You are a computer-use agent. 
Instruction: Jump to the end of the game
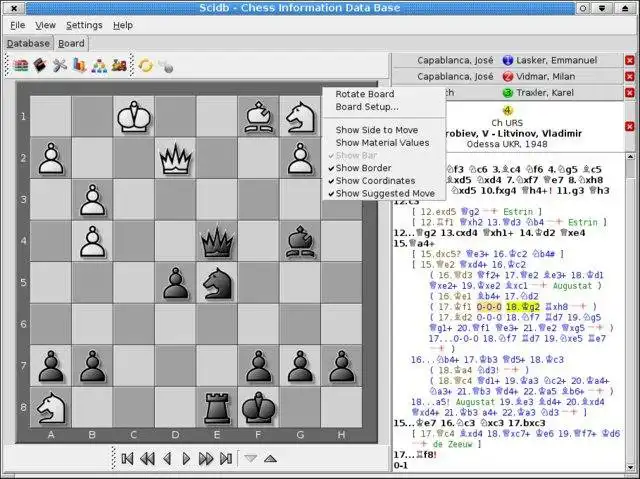pos(226,459)
